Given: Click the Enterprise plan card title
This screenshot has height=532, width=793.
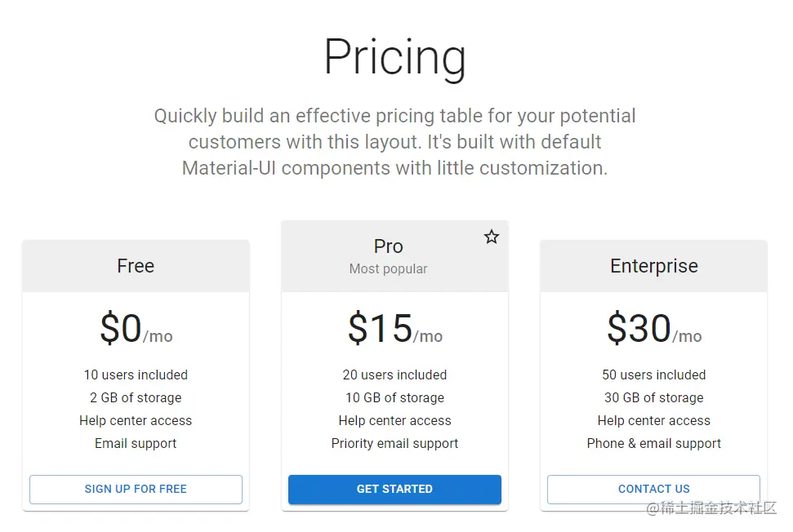Looking at the screenshot, I should 654,266.
